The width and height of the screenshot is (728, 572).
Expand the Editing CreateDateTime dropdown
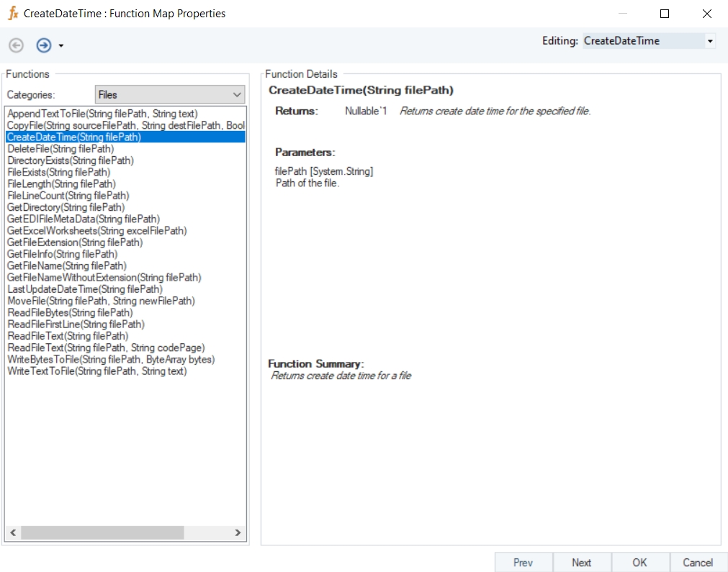[710, 41]
